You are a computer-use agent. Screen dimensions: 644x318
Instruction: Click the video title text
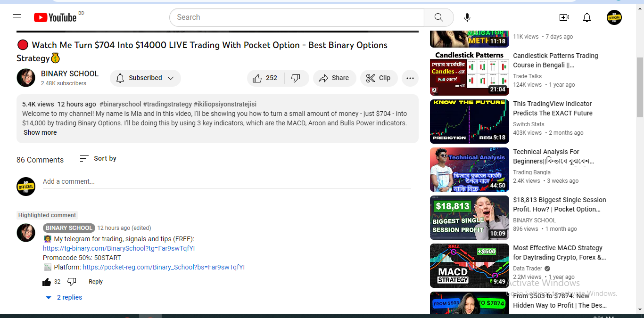point(202,52)
